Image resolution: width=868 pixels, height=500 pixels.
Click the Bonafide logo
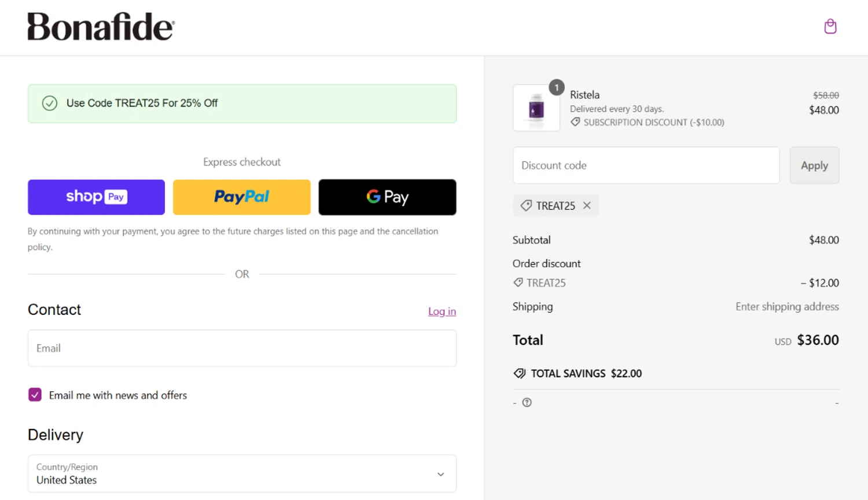(101, 27)
